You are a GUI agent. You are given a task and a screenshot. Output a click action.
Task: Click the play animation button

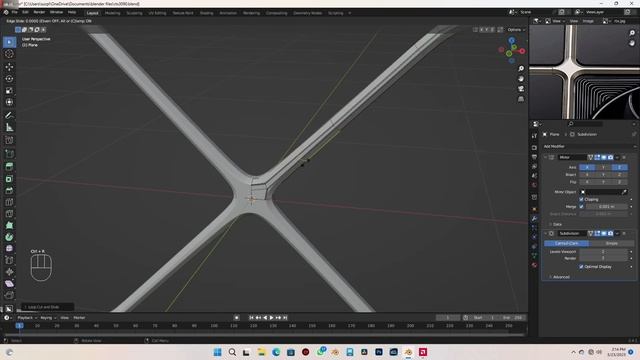[271, 318]
